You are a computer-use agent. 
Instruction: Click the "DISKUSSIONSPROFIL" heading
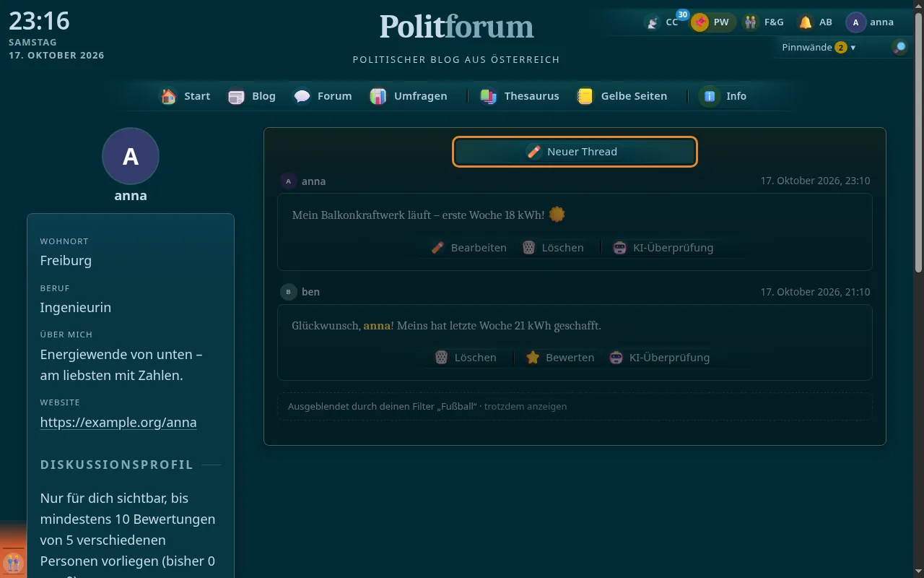click(117, 465)
